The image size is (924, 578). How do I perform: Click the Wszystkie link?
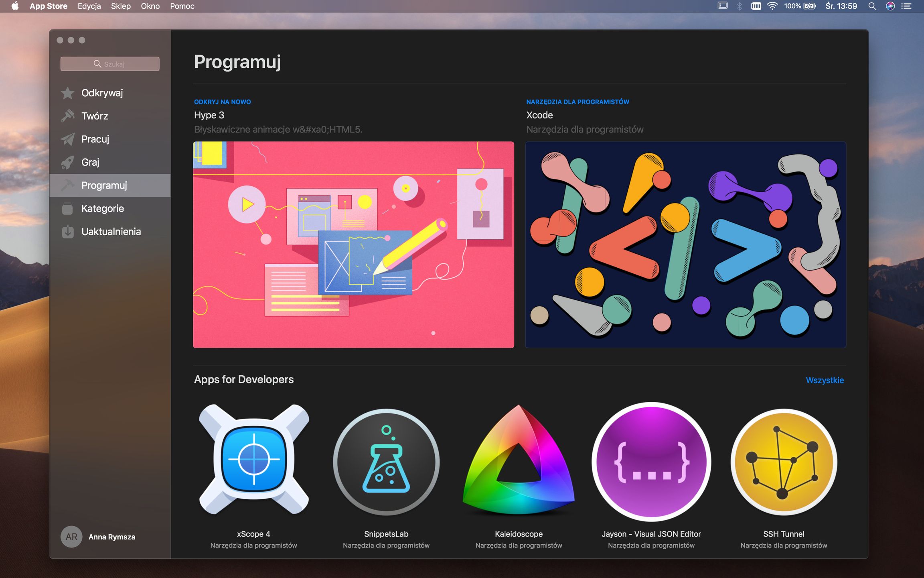[825, 380]
